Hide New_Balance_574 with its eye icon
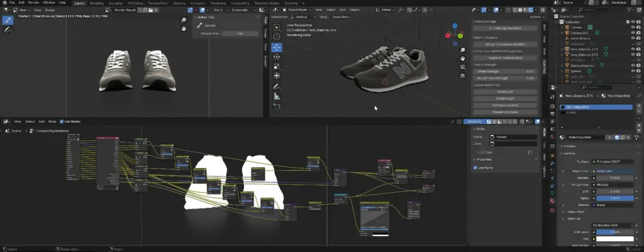The width and height of the screenshot is (644, 252). tap(633, 49)
